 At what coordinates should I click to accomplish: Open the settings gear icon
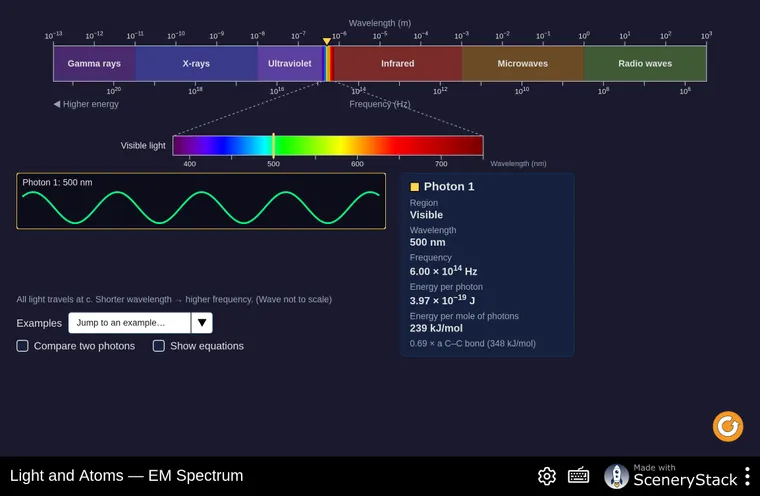547,476
